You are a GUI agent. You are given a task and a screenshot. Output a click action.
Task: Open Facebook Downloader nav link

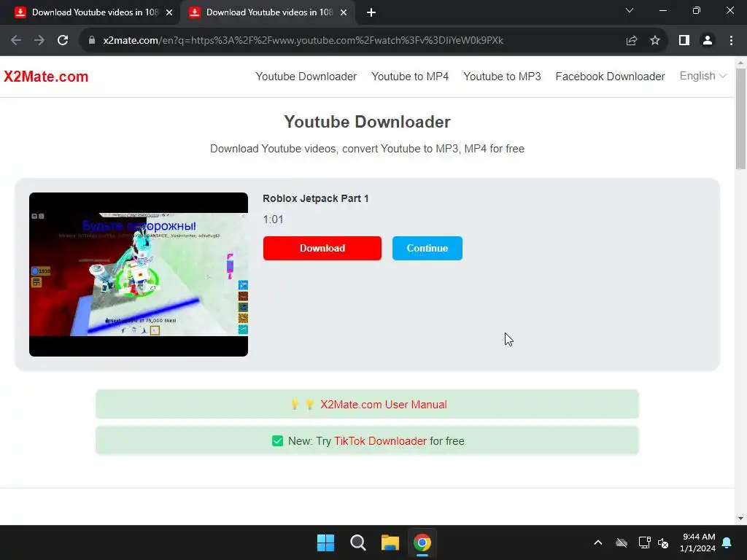coord(610,77)
